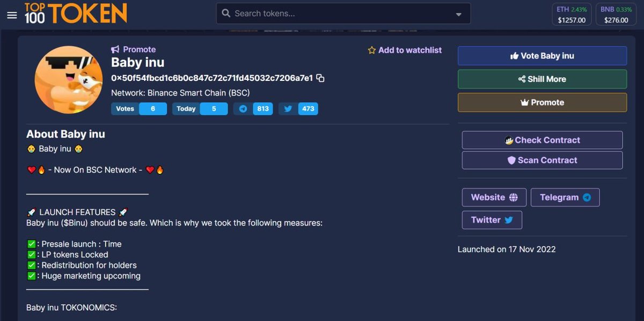Screen dimensions: 644x321
Task: Click the Baby inu TOKONOMICS text
Action: (x=71, y=308)
